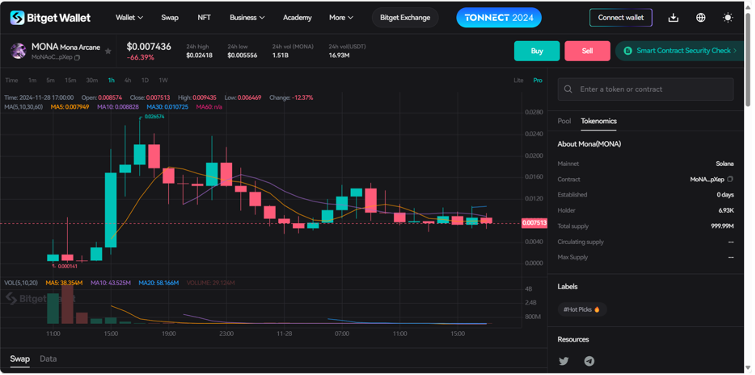Click the MA10 indicator label
Screen dimensions: 755x375
point(118,106)
